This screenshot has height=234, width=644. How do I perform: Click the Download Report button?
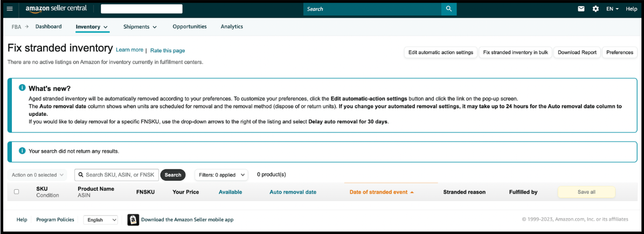click(577, 52)
